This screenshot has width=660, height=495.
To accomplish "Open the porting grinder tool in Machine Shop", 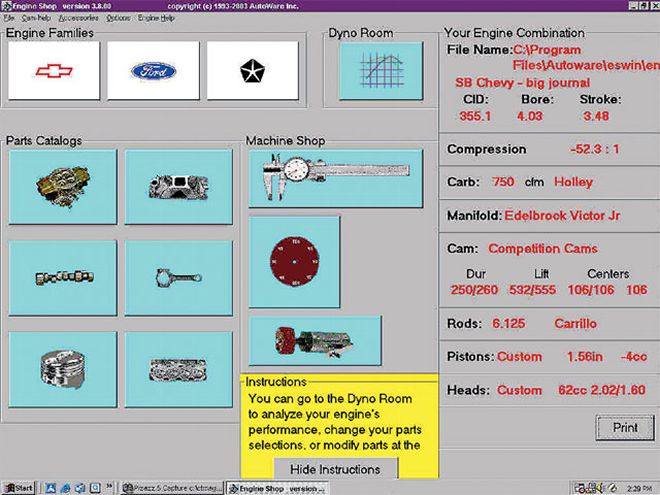I will 315,341.
